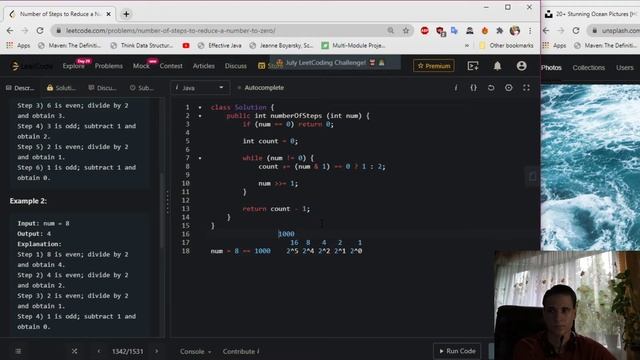Open Users in the Unsplash window
This screenshot has width=640, height=360.
click(x=624, y=68)
